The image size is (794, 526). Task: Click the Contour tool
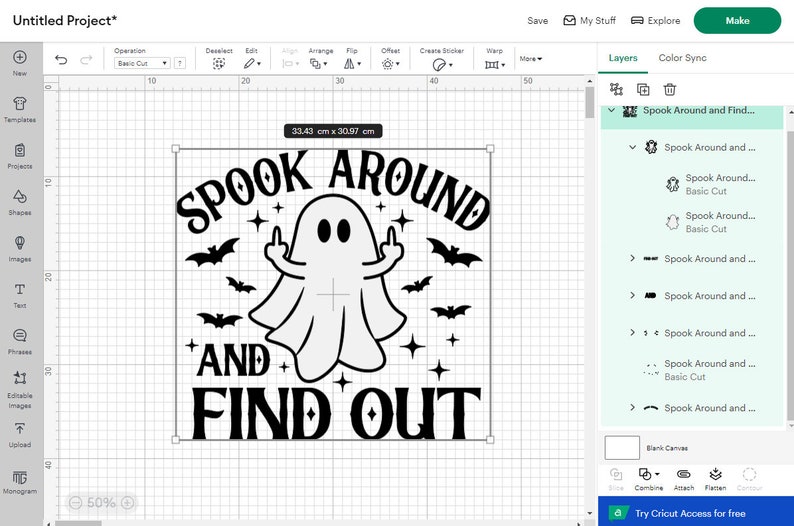pyautogui.click(x=749, y=479)
